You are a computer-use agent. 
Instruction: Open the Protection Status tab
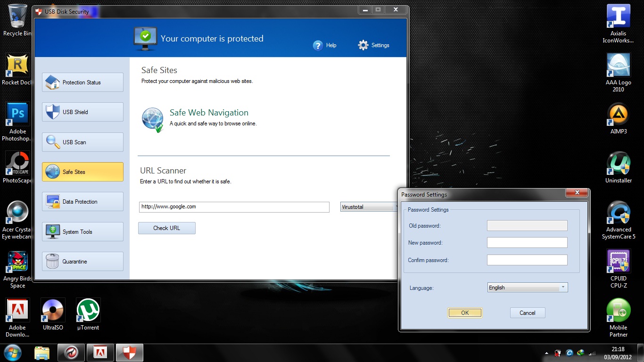click(83, 82)
